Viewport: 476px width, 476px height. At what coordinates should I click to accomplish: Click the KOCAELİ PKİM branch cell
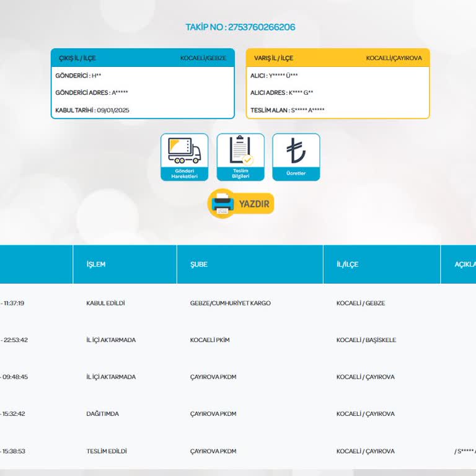[x=209, y=340]
